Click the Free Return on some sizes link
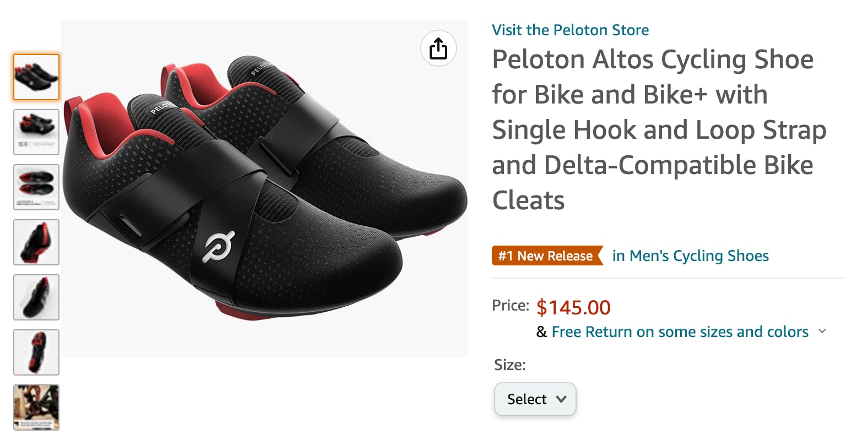The image size is (868, 435). [x=680, y=331]
